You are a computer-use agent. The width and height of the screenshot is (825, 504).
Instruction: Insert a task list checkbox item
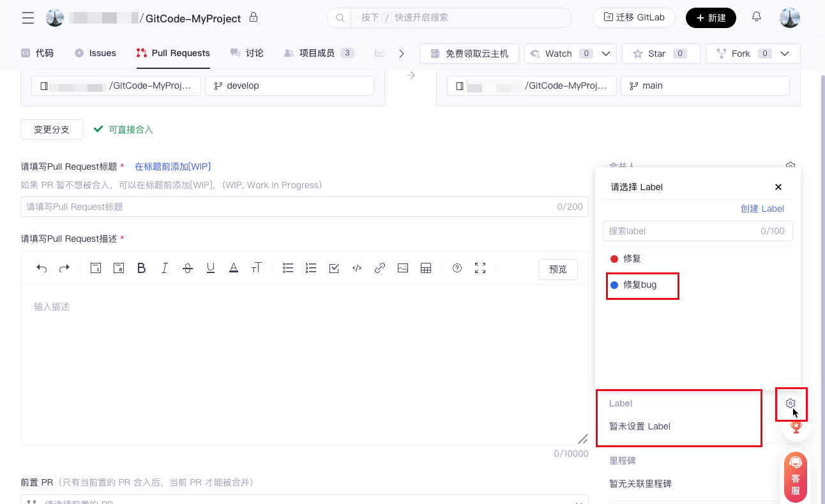pos(334,269)
